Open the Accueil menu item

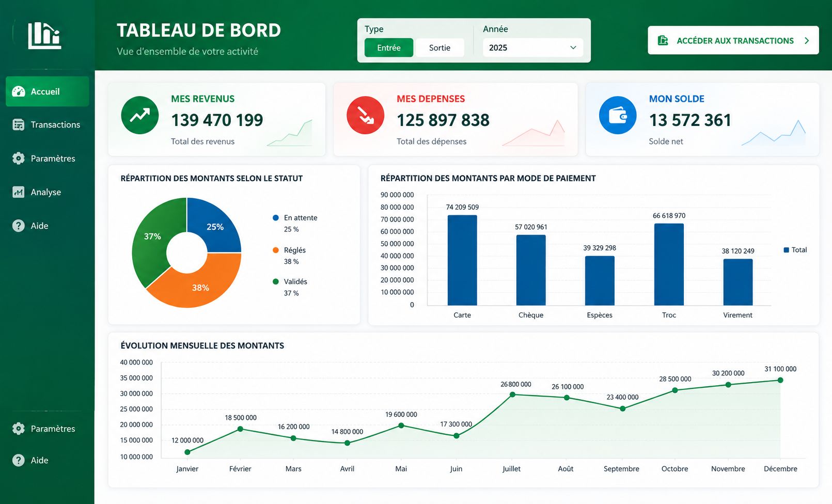pos(48,91)
